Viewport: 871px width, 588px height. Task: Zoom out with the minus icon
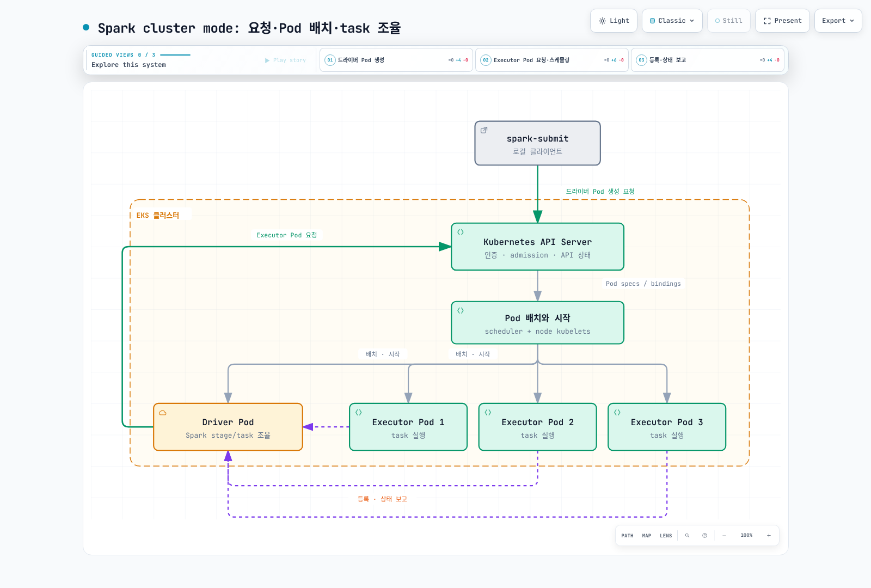click(x=724, y=535)
